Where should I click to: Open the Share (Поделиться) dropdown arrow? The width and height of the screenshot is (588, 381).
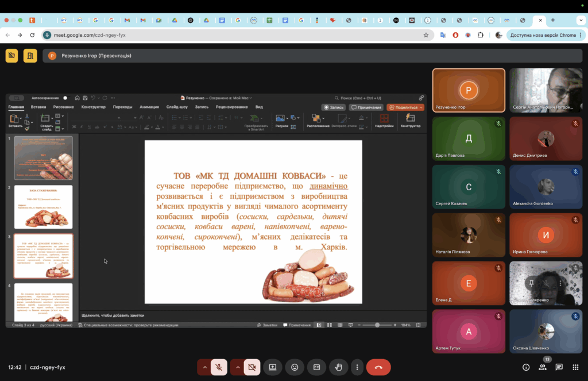pyautogui.click(x=421, y=107)
